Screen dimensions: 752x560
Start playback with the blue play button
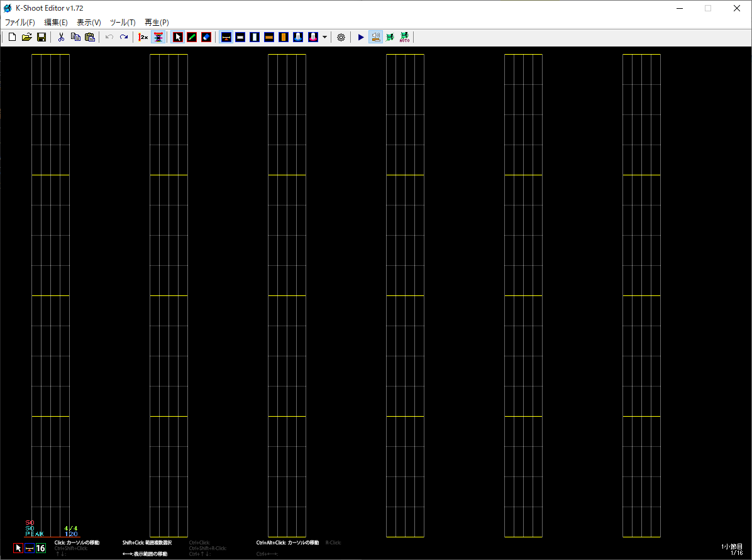pos(361,37)
